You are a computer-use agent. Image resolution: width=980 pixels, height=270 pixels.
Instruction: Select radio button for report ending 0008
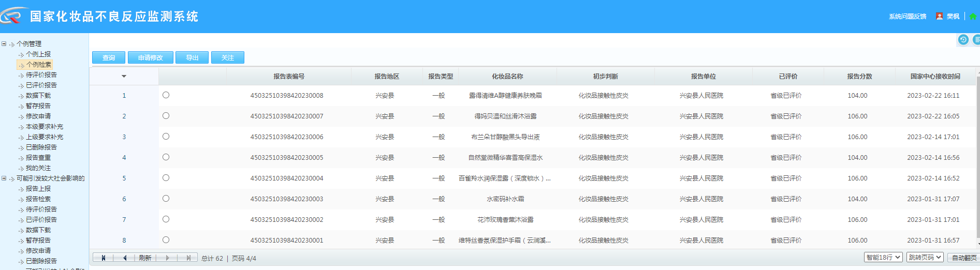tap(166, 95)
